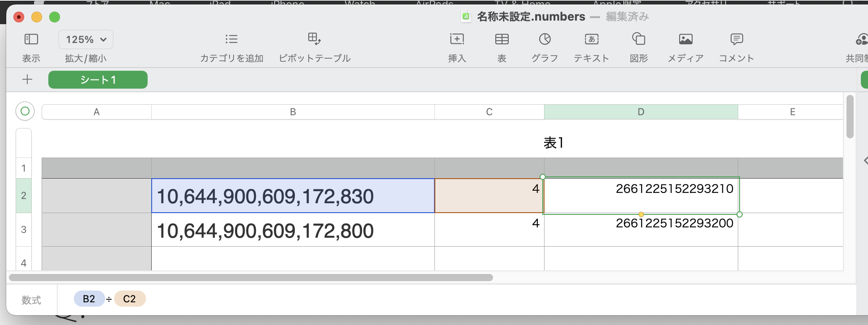Click the vertical scrollbar thumb
This screenshot has height=325, width=868.
[850, 116]
